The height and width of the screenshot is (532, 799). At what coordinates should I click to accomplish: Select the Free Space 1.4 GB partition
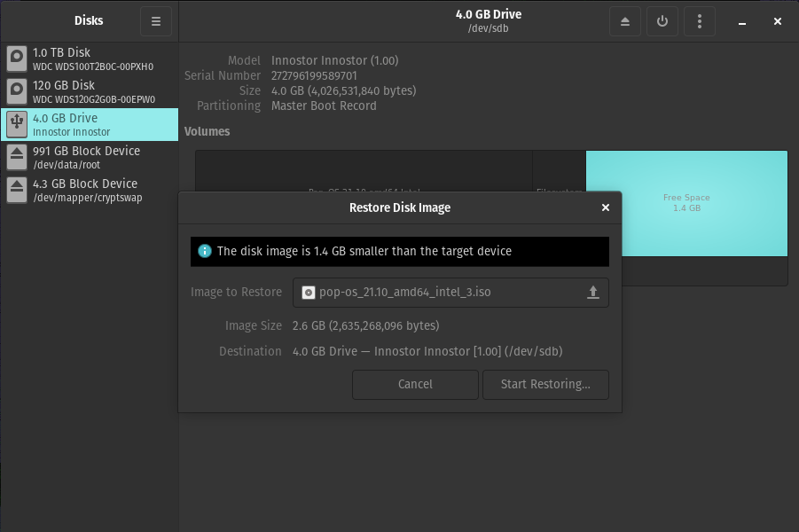pos(686,203)
